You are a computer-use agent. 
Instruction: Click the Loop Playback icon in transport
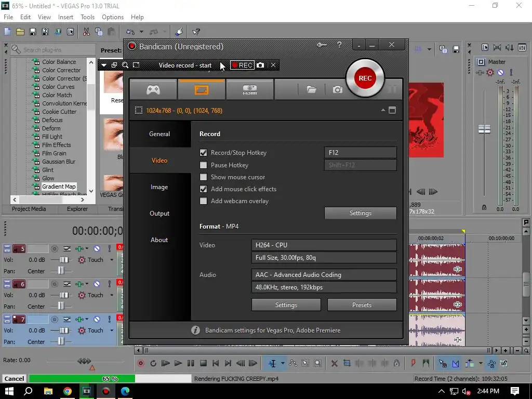153,363
